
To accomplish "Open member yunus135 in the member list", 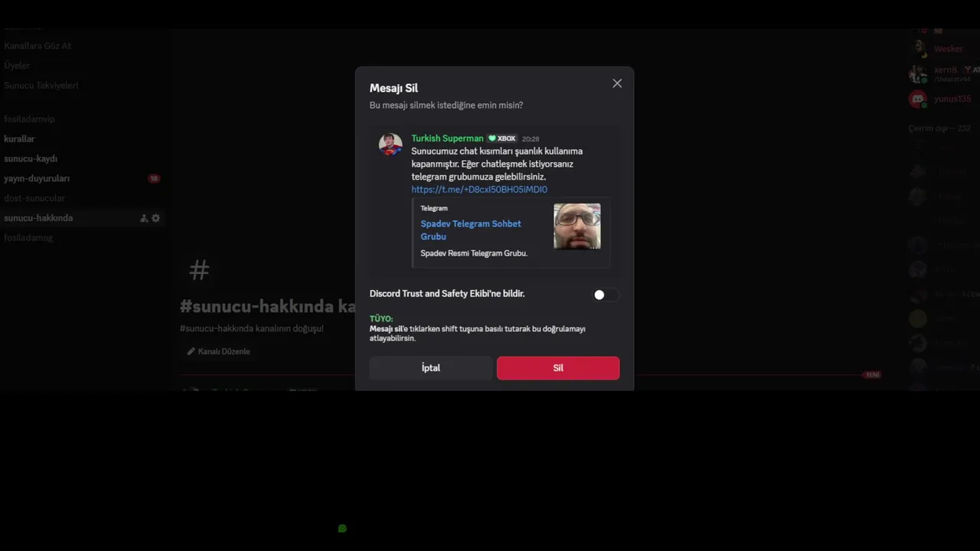I will pyautogui.click(x=952, y=99).
